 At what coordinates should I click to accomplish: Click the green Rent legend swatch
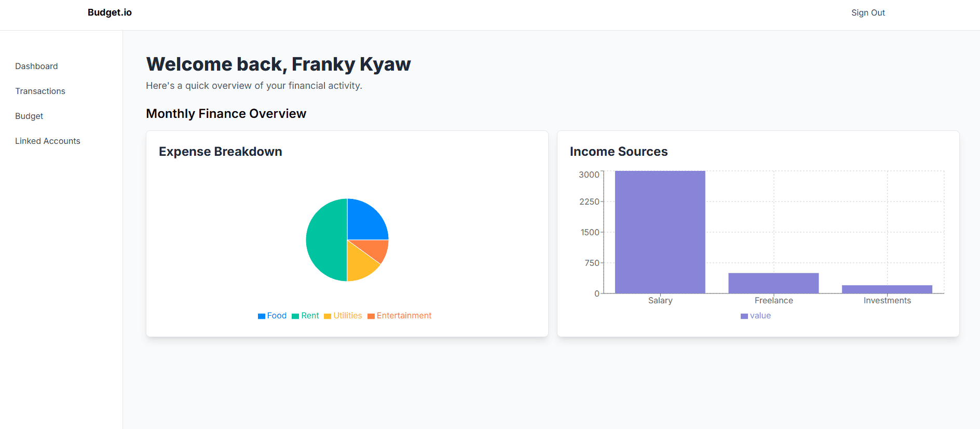[295, 316]
